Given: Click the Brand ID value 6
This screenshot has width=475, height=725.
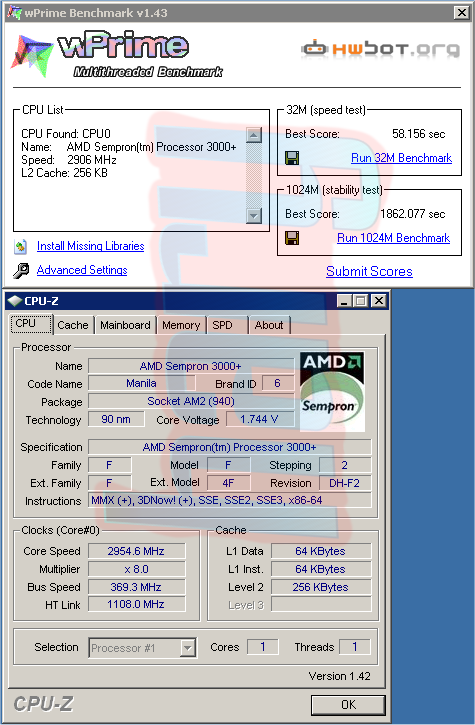Looking at the screenshot, I should (278, 383).
